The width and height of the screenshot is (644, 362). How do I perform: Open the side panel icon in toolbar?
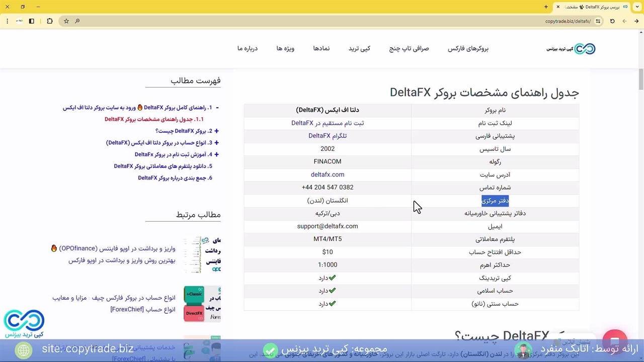tap(31, 21)
